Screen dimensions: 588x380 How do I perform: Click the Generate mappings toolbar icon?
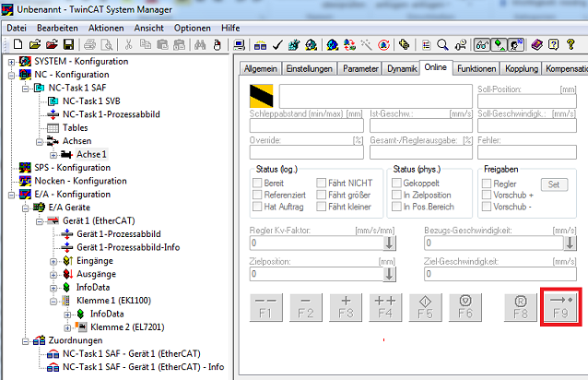click(x=260, y=45)
